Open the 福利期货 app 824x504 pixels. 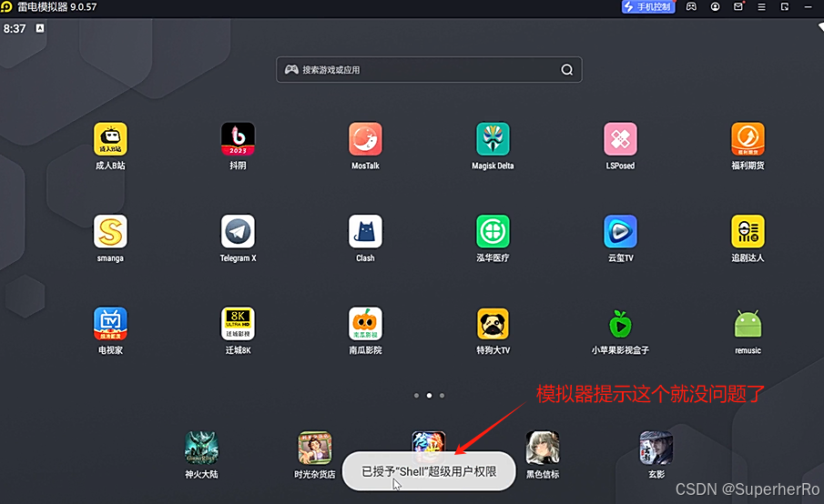tap(748, 139)
